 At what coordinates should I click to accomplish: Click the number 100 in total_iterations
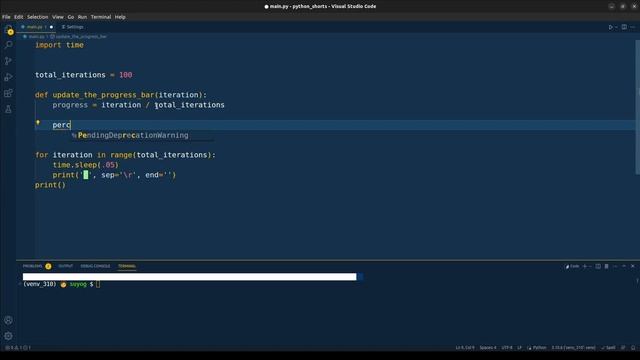pos(125,75)
